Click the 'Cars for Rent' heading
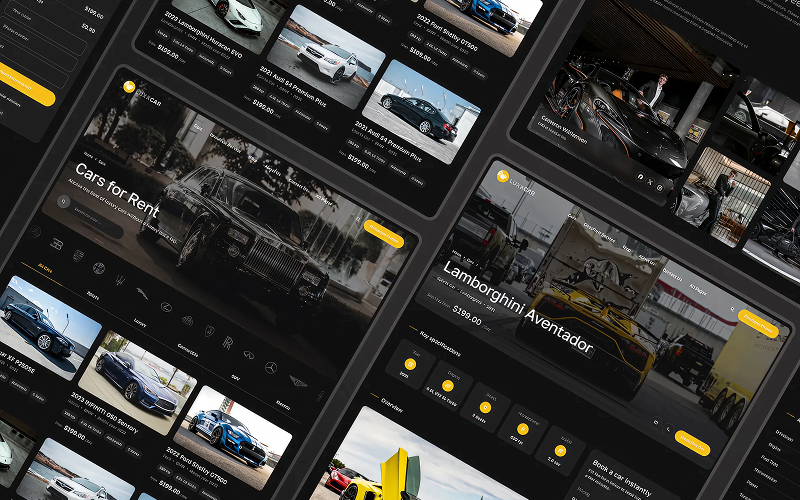The width and height of the screenshot is (800, 500). coord(117,190)
